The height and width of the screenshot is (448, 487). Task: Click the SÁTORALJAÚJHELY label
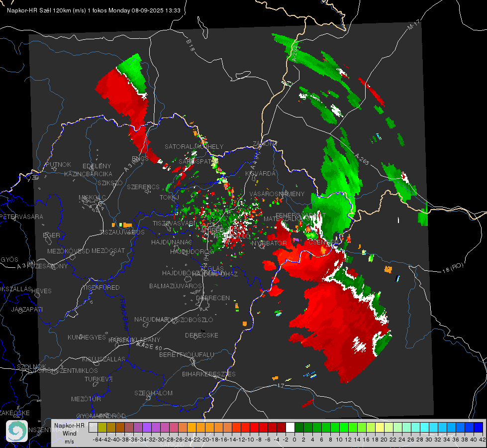tap(194, 146)
